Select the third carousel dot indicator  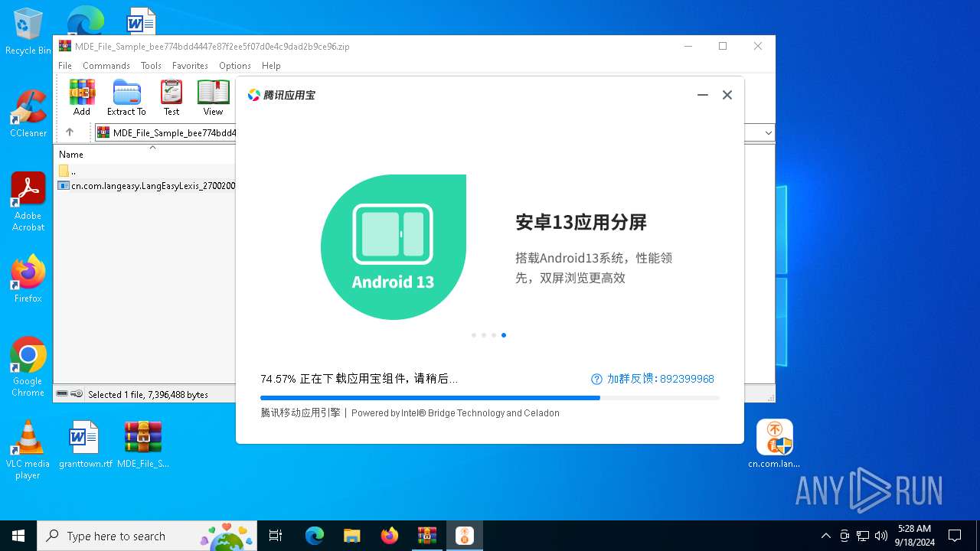pos(494,335)
